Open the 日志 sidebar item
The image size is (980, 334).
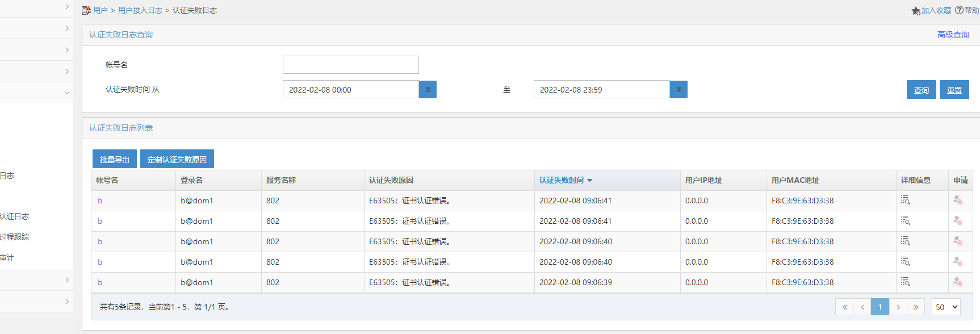[x=7, y=176]
